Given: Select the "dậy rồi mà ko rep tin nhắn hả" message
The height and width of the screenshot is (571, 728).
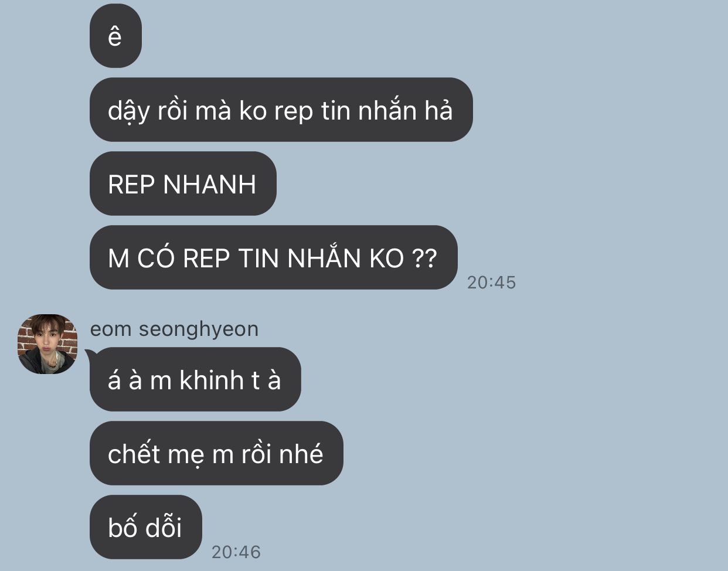Looking at the screenshot, I should [x=281, y=110].
